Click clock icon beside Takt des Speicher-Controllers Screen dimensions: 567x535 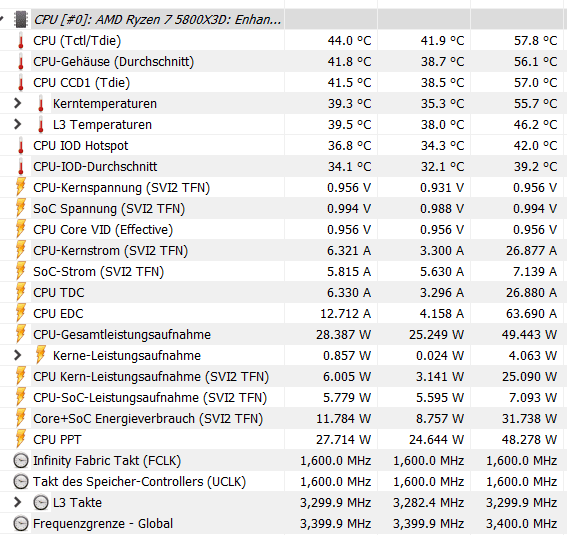click(21, 482)
